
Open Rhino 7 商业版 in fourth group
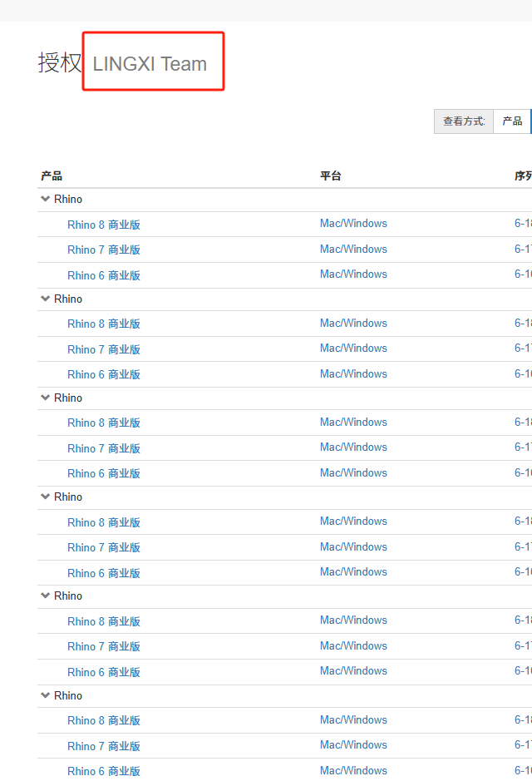(104, 547)
